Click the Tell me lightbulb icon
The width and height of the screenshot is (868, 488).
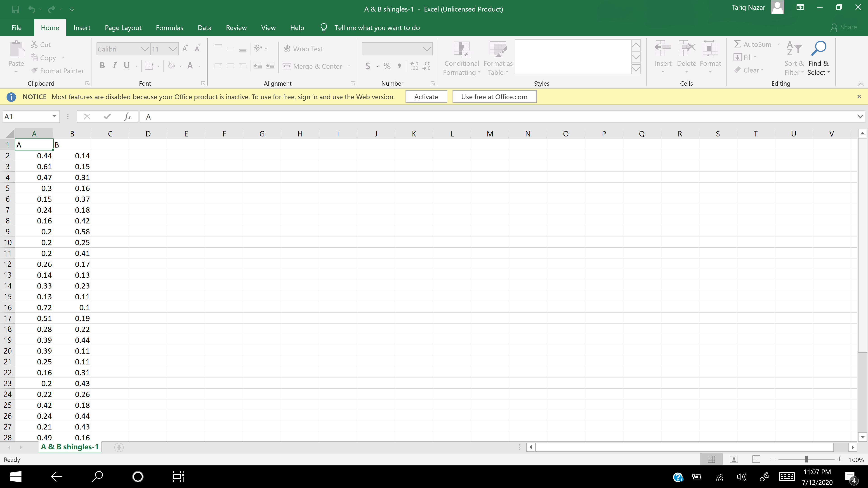[323, 28]
